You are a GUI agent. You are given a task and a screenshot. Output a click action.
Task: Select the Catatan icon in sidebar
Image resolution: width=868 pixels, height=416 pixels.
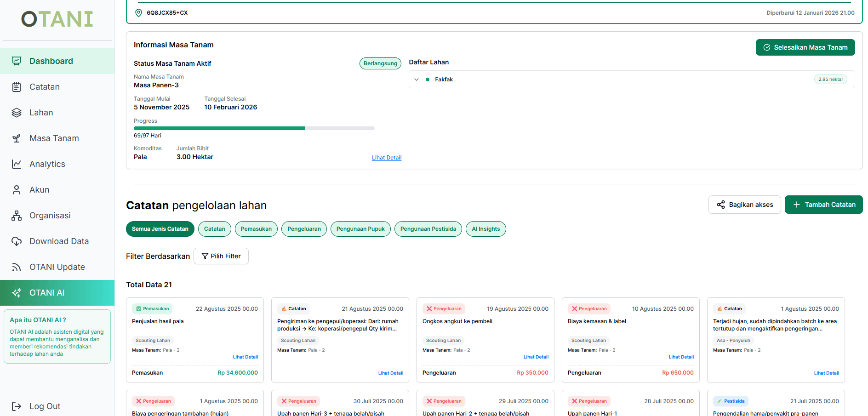tap(17, 86)
